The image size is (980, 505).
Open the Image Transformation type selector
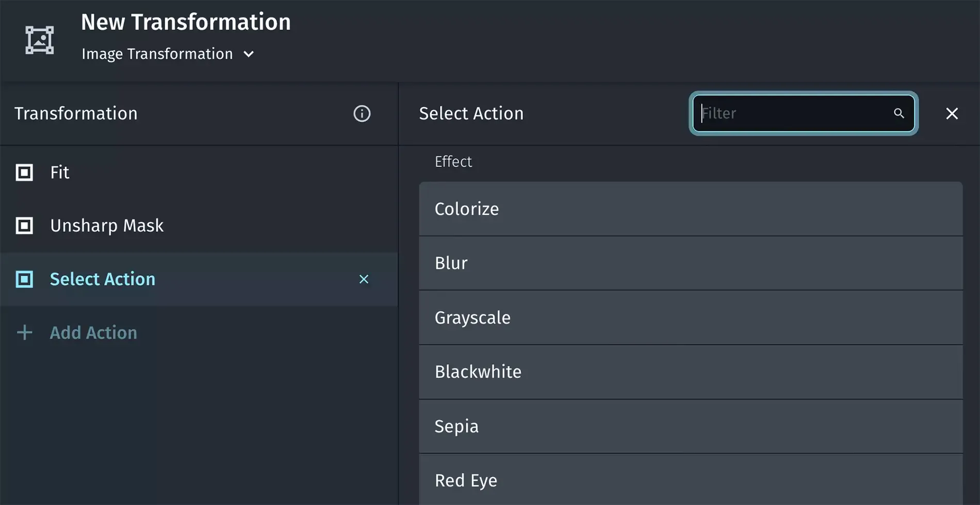(157, 54)
